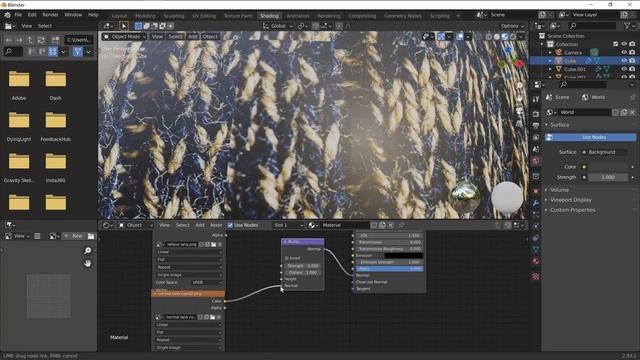Viewport: 640px width, 360px height.
Task: Open the viewport Add menu
Action: click(x=192, y=37)
